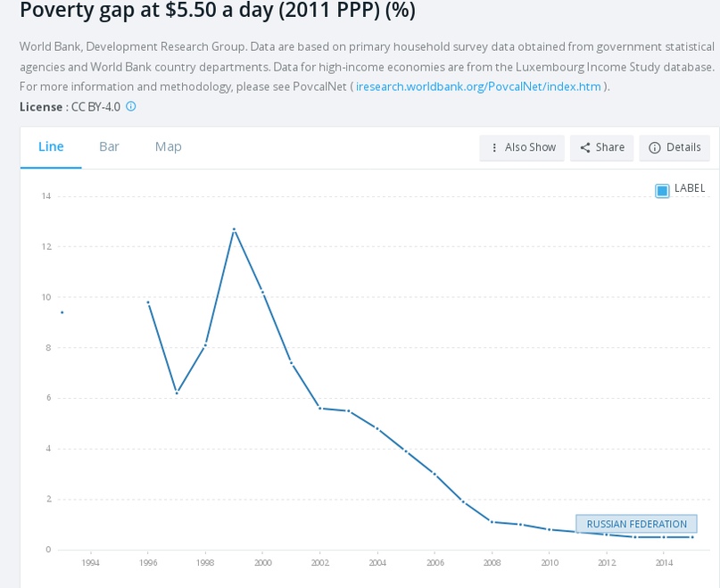Switch to the Bar chart tab
Screen dimensions: 720x588
click(109, 146)
